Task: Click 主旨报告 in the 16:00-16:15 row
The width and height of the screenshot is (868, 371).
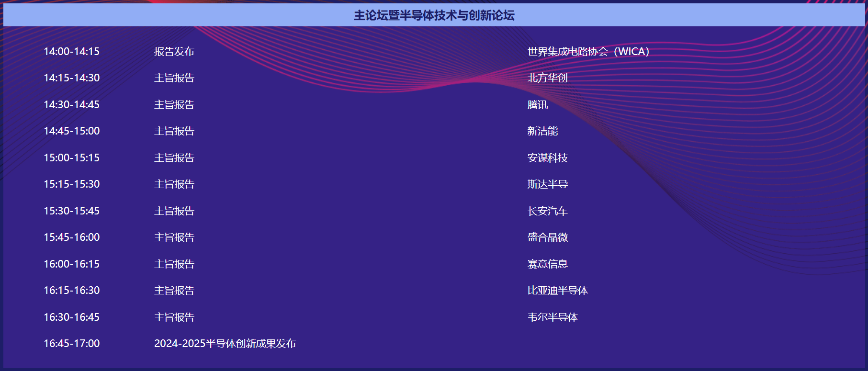Action: point(174,264)
